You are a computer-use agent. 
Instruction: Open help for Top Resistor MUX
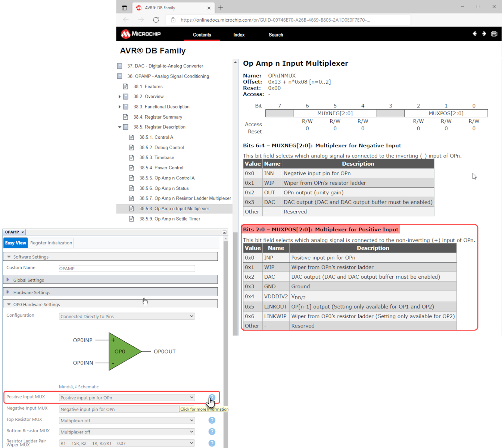click(212, 420)
